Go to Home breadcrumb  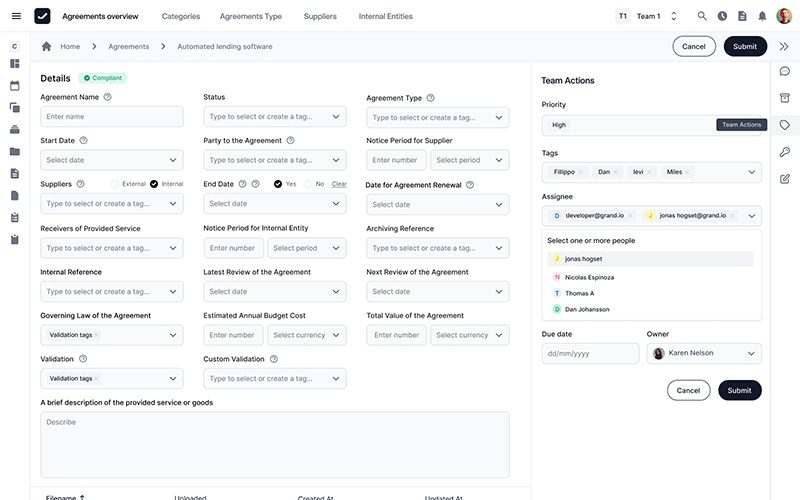point(70,46)
